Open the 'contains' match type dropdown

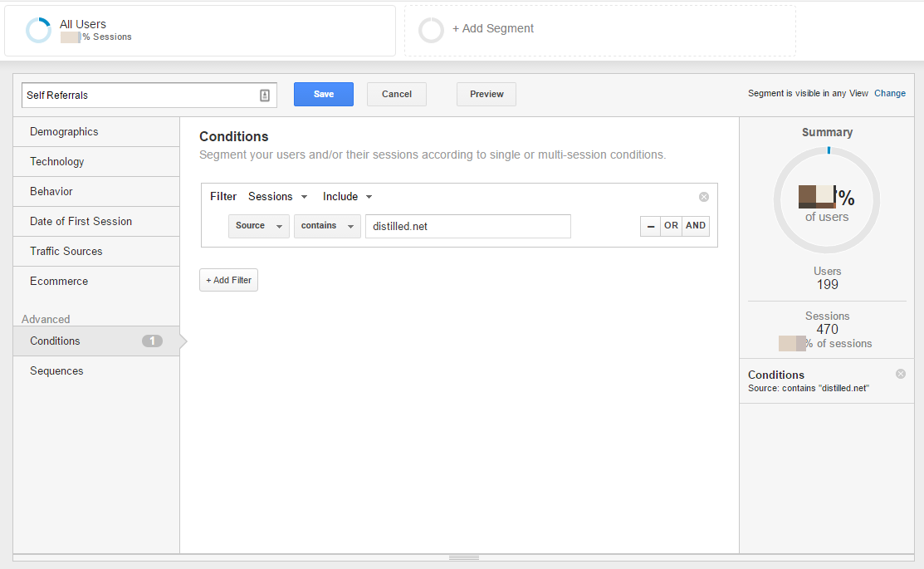pos(327,226)
